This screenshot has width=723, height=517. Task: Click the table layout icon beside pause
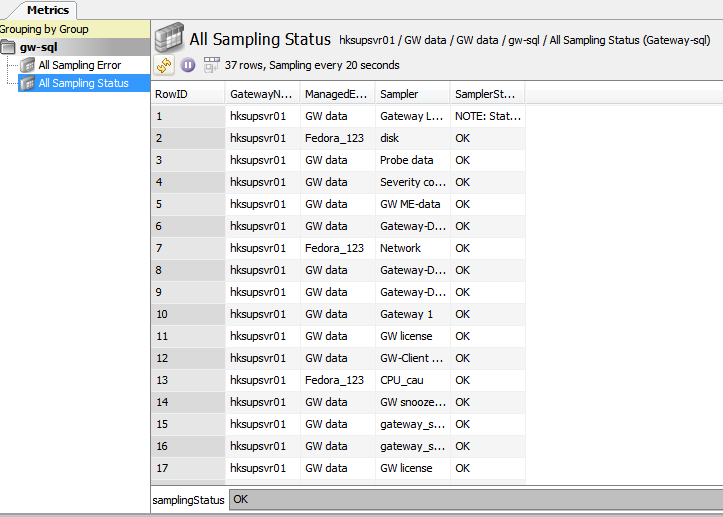pyautogui.click(x=212, y=65)
